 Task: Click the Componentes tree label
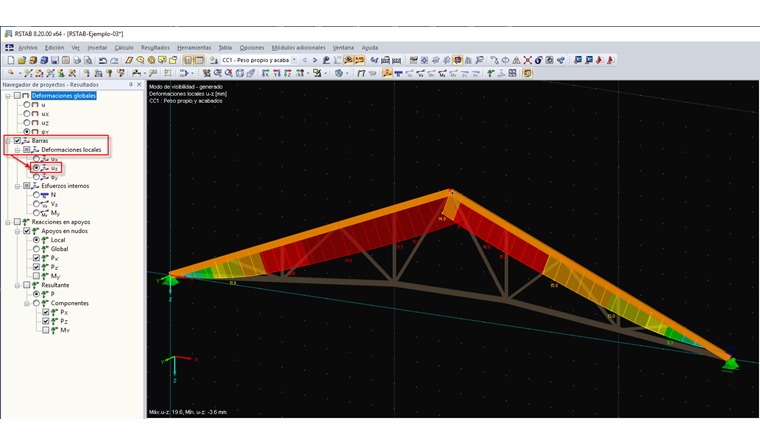(68, 303)
